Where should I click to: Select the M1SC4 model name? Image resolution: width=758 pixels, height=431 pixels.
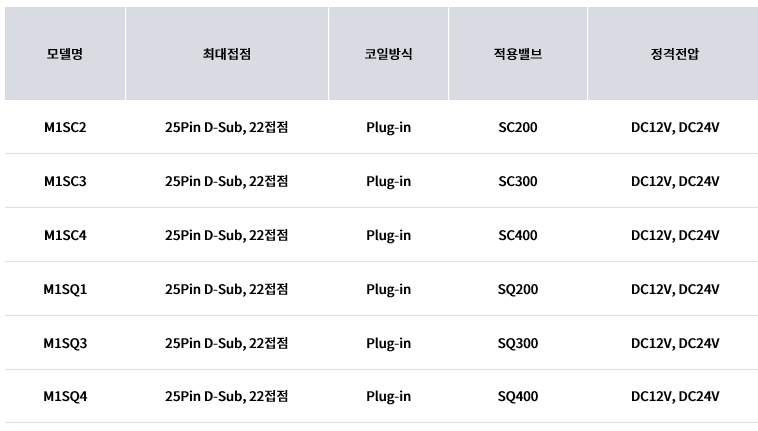(65, 235)
